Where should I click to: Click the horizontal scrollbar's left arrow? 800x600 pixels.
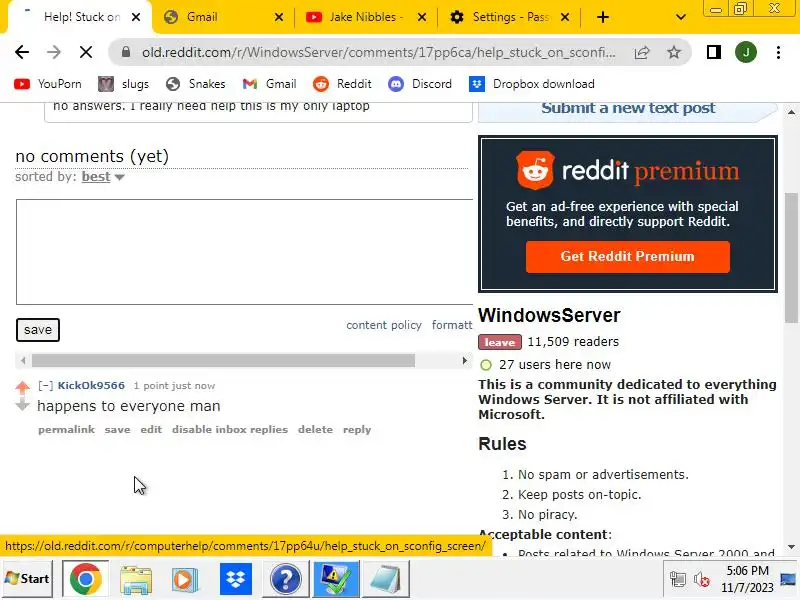[x=23, y=361]
